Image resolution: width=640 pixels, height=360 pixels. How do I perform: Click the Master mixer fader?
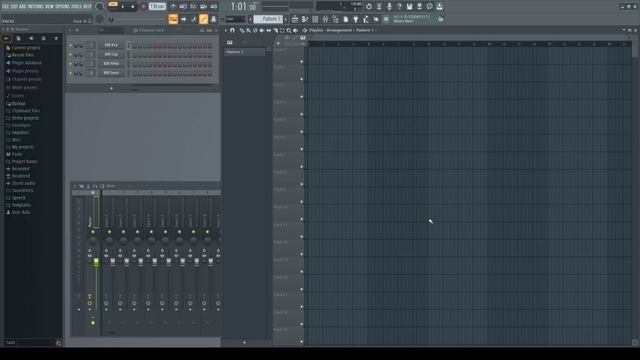(96, 262)
